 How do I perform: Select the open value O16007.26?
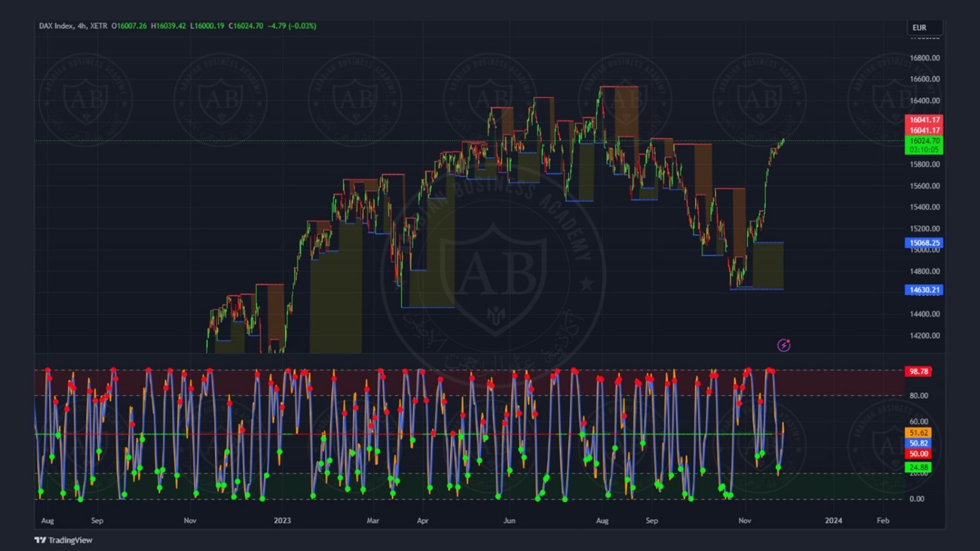pyautogui.click(x=129, y=26)
